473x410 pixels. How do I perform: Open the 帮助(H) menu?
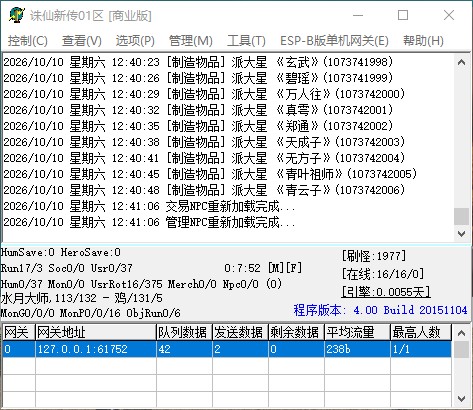click(423, 41)
